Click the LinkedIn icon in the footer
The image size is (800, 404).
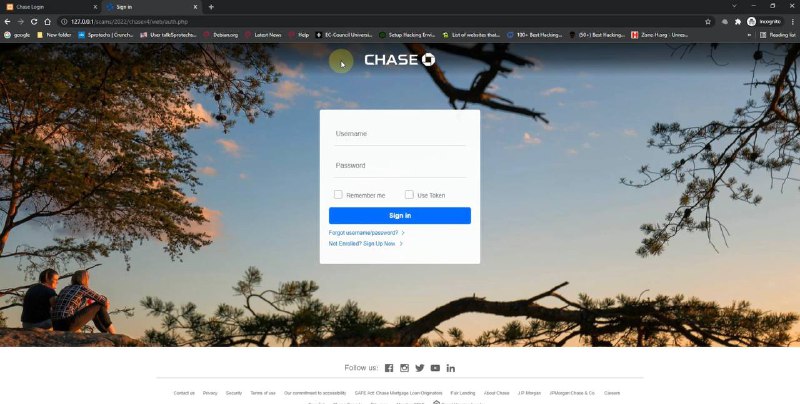451,368
